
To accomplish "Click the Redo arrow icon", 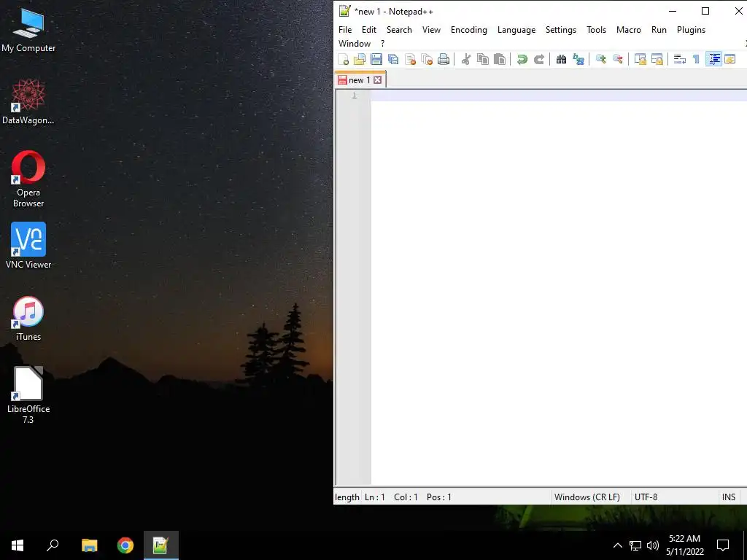I will [539, 59].
